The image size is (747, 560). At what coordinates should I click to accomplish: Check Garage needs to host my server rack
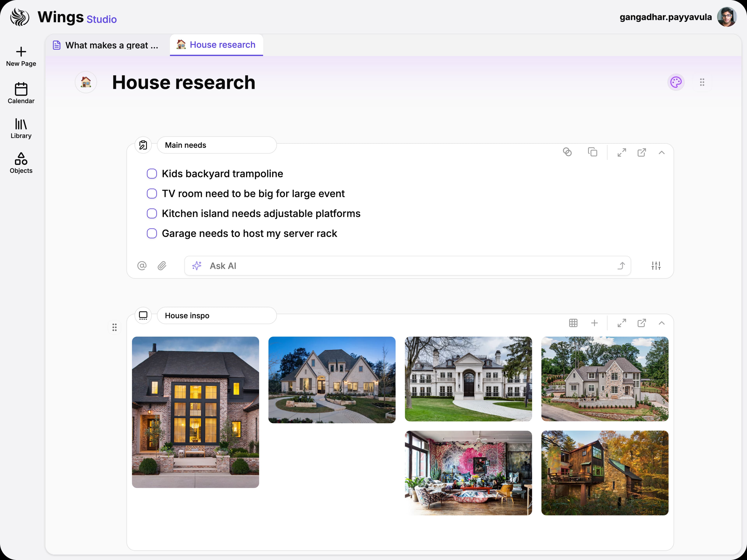[152, 233]
